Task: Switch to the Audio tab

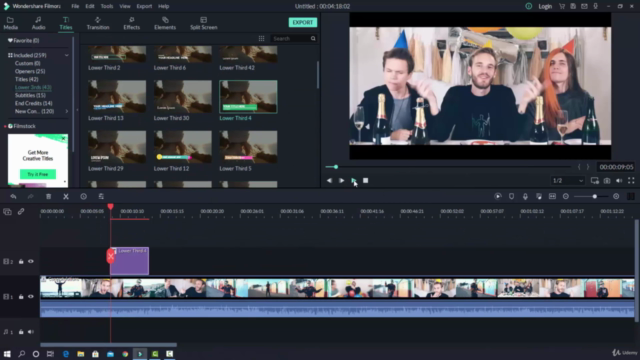Action: [x=38, y=23]
